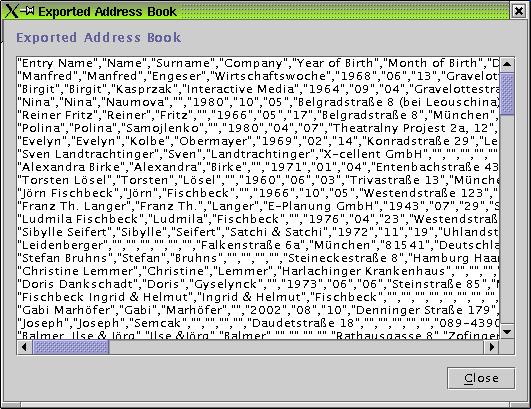The height and width of the screenshot is (409, 531).
Task: Click the "Leidenberger" row
Action: pyautogui.click(x=258, y=245)
